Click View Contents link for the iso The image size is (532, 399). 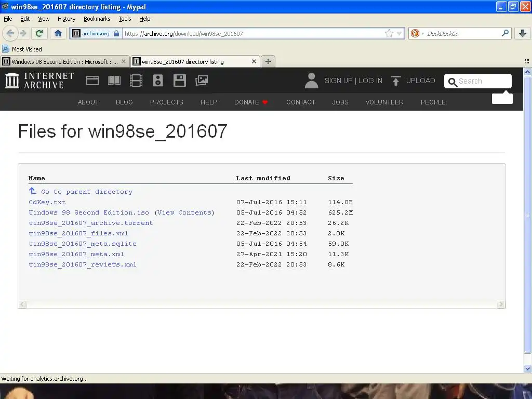(x=184, y=212)
